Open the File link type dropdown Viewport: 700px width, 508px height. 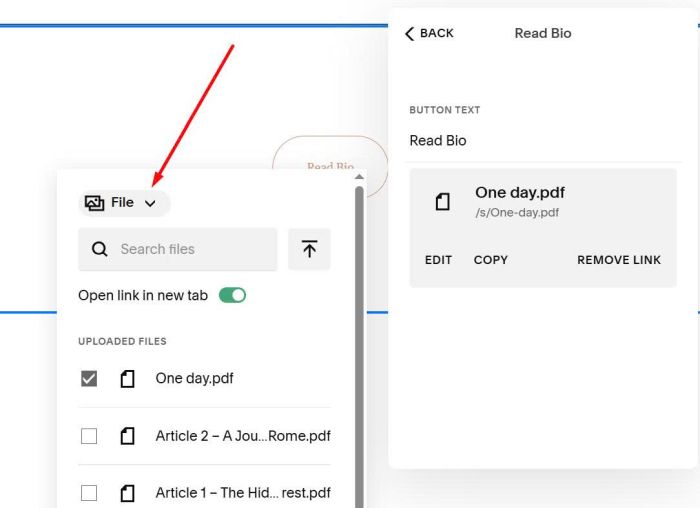click(124, 203)
